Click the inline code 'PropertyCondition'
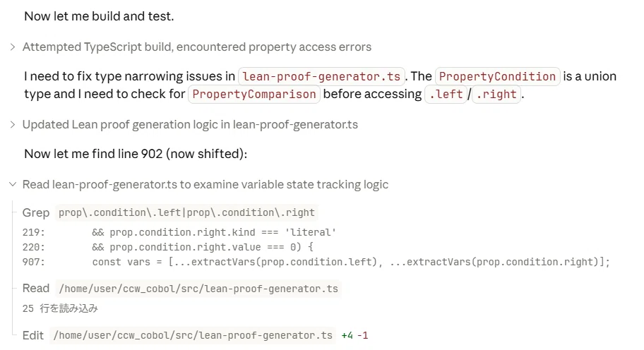This screenshot has height=350, width=644. click(497, 76)
